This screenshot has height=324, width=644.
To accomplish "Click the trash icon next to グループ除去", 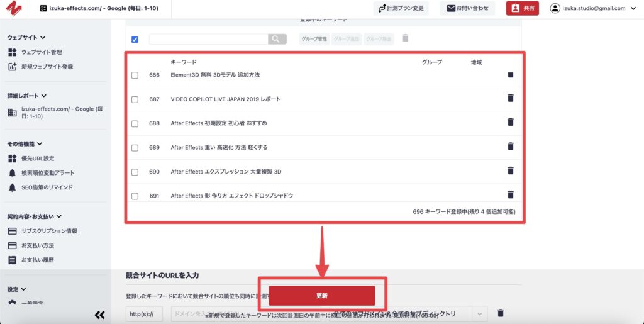I will 406,38.
